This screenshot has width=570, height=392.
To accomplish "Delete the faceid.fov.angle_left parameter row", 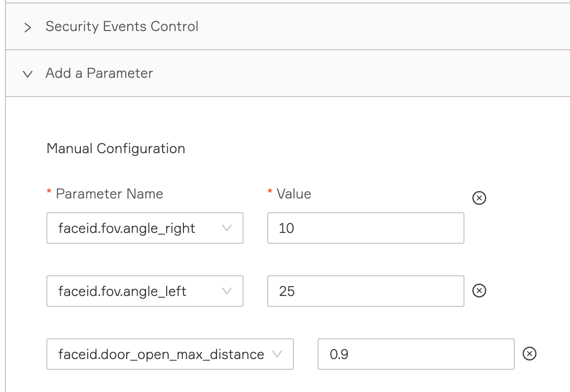I will [479, 291].
